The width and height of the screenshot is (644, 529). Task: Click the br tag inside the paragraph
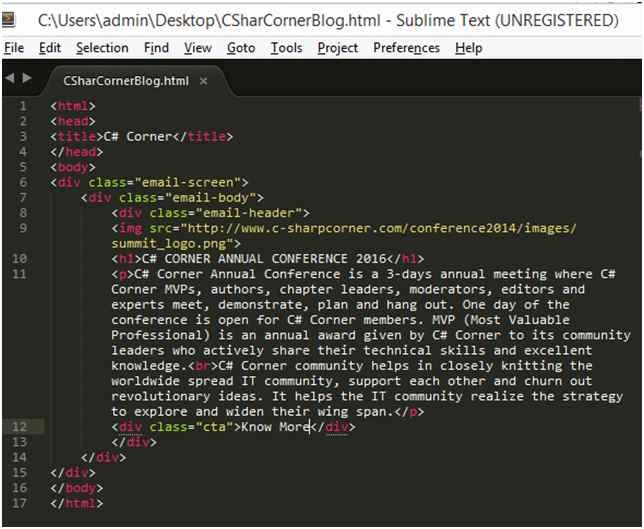(x=203, y=366)
